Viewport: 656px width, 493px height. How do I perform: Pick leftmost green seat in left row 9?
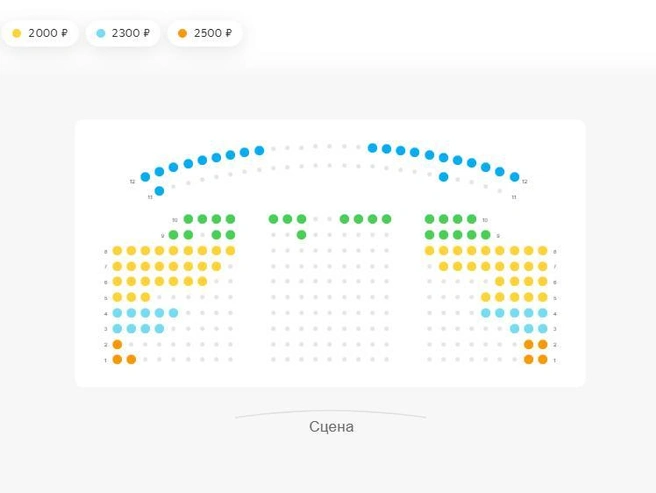click(x=173, y=235)
